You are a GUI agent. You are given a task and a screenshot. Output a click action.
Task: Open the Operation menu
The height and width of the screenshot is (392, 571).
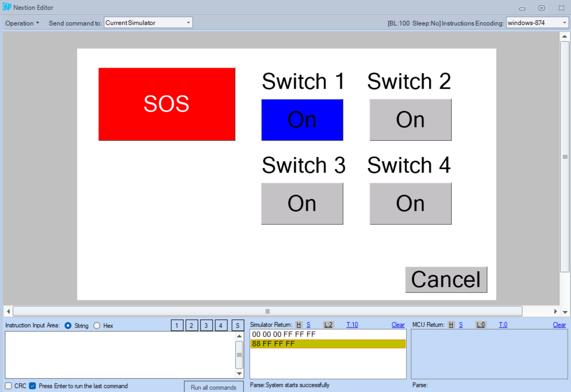point(22,23)
